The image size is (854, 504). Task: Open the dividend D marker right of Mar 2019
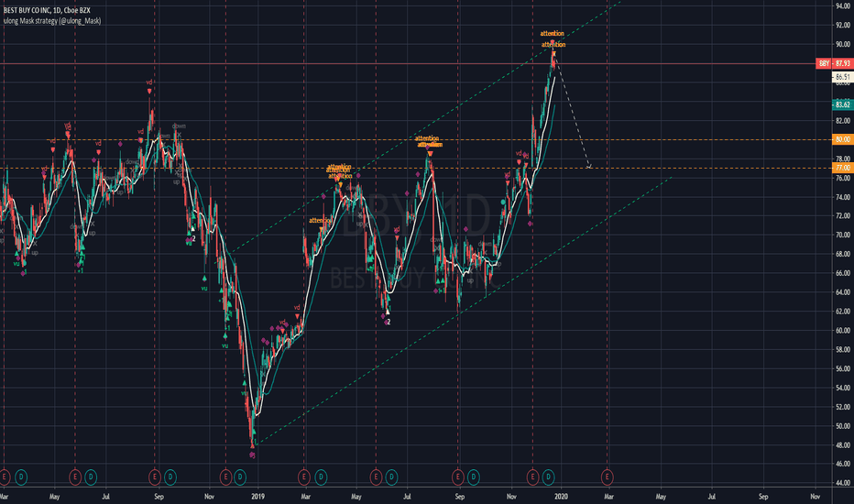pos(321,477)
